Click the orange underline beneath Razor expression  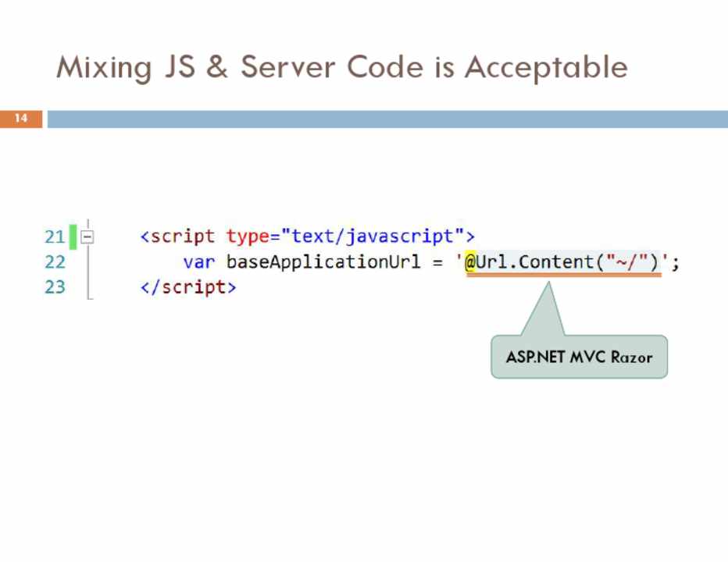[x=563, y=276]
